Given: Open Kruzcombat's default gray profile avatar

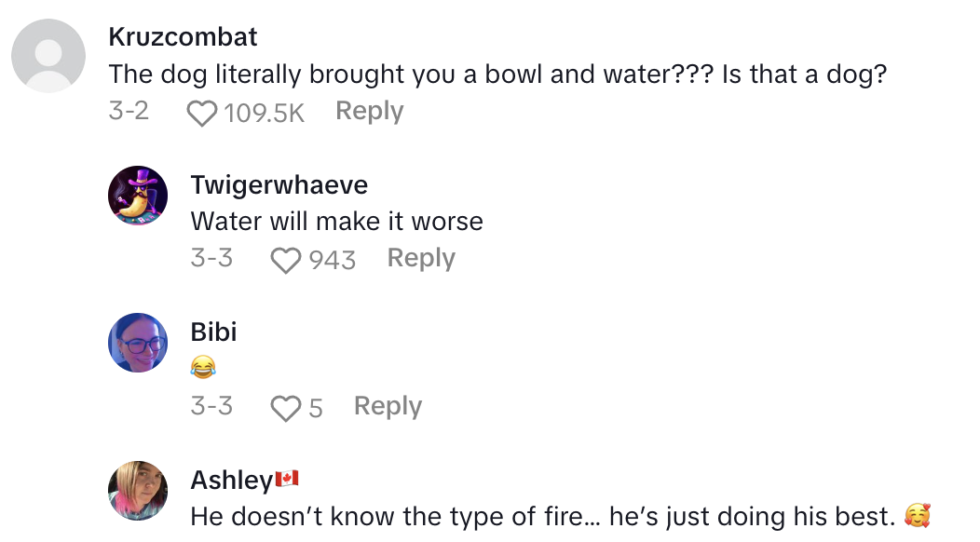Looking at the screenshot, I should pyautogui.click(x=48, y=56).
